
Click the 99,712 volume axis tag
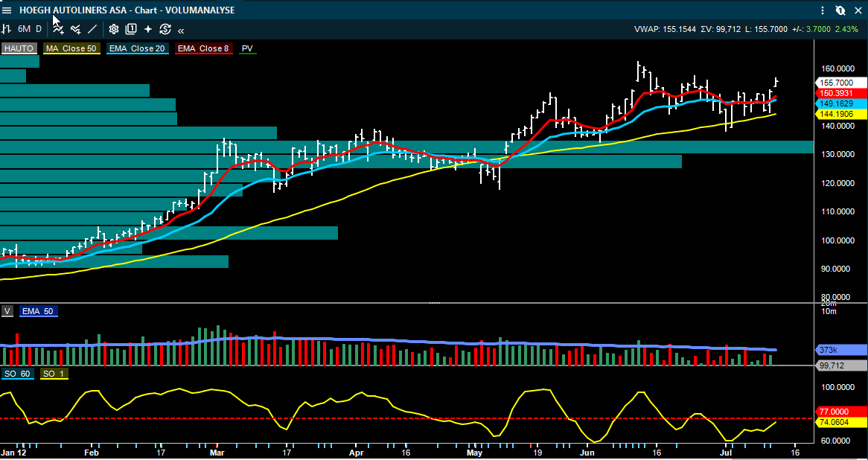841,365
